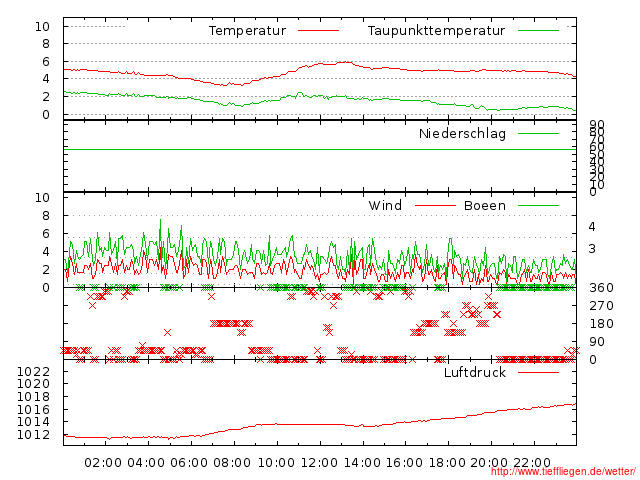Click the 1016 pressure axis label
Screen dimensions: 640x480
click(33, 409)
